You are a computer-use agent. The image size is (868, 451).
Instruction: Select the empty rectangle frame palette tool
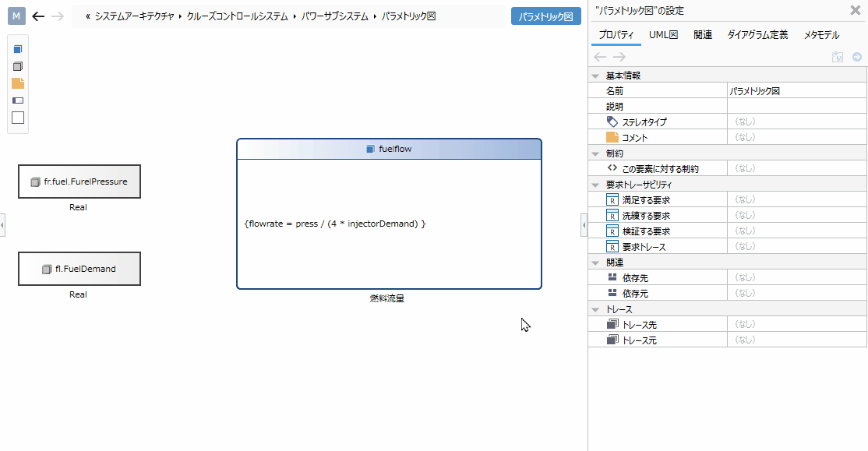click(x=18, y=118)
